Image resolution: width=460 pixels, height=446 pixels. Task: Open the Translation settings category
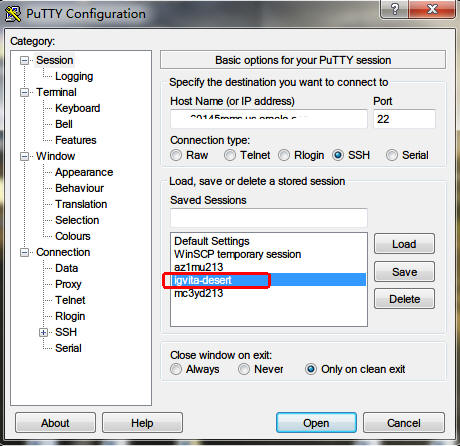pyautogui.click(x=81, y=204)
